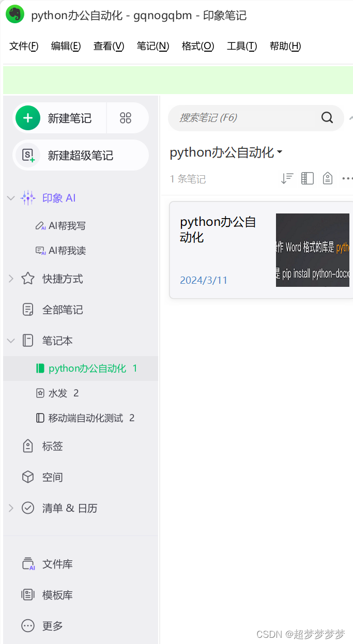Viewport: 353px width, 644px height.
Task: Open the 帮助(H) menu
Action: click(285, 46)
